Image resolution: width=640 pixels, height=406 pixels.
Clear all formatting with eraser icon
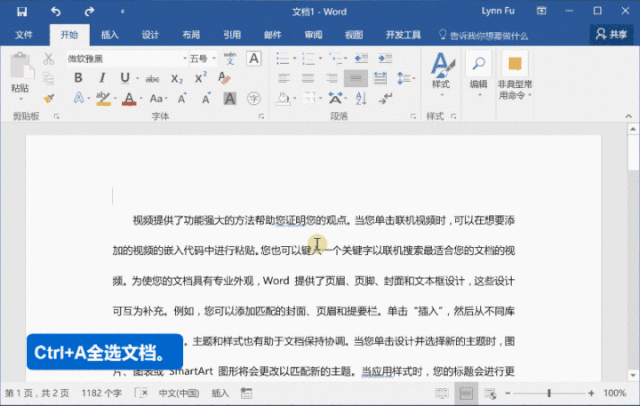[224, 78]
